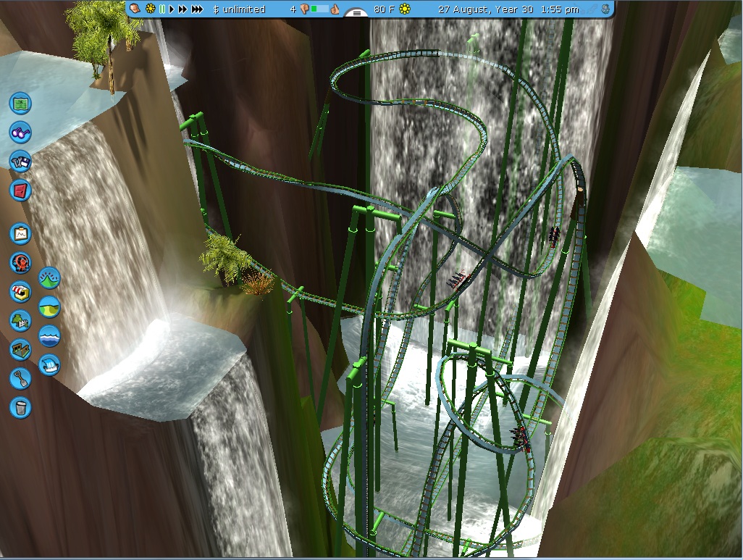The height and width of the screenshot is (560, 743).
Task: Open the shops and stalls icon
Action: click(x=20, y=291)
